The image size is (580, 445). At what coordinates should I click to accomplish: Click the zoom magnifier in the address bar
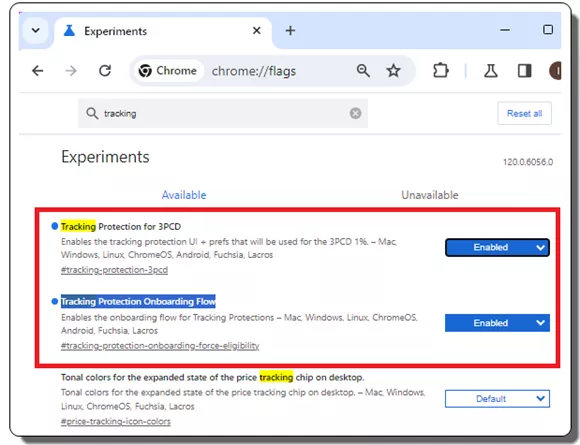point(363,70)
